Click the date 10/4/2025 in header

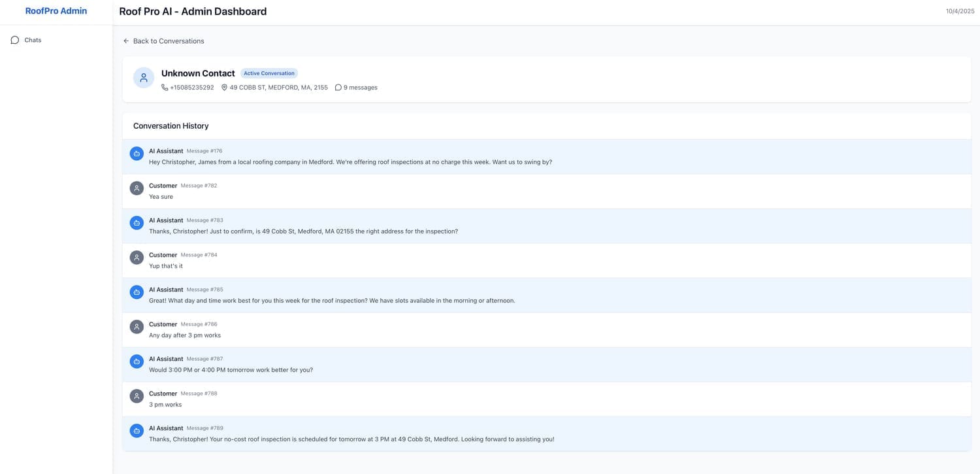(x=960, y=12)
